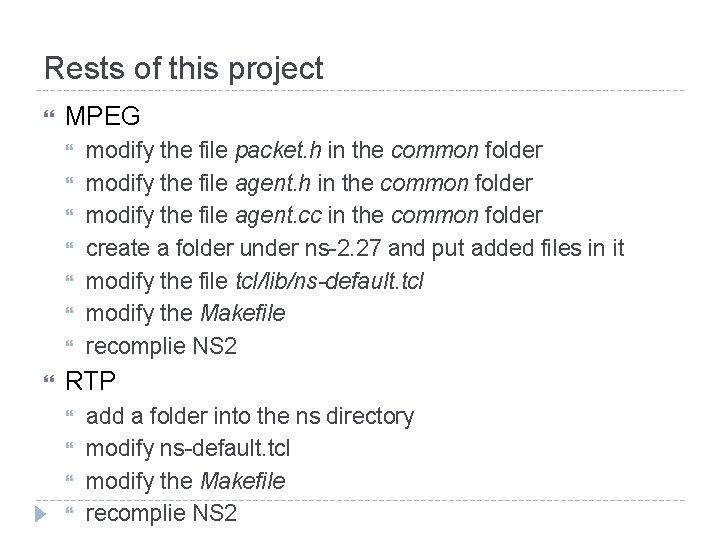The height and width of the screenshot is (540, 720).
Task: Click the RTP heading text
Action: 90,381
